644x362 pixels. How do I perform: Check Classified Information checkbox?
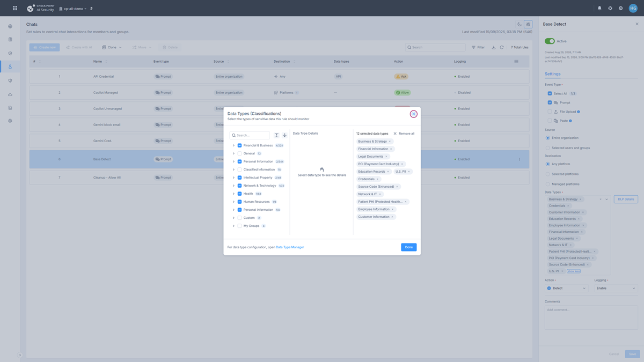pyautogui.click(x=239, y=169)
